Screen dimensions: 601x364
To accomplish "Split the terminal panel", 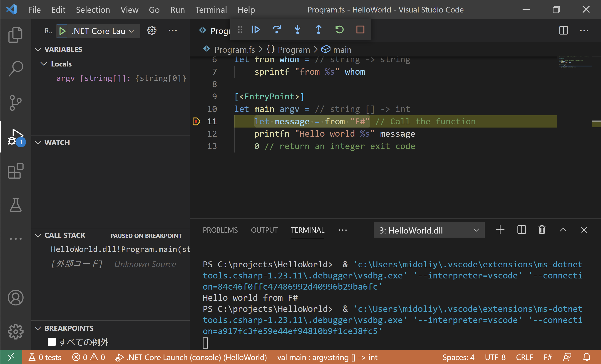I will [522, 230].
